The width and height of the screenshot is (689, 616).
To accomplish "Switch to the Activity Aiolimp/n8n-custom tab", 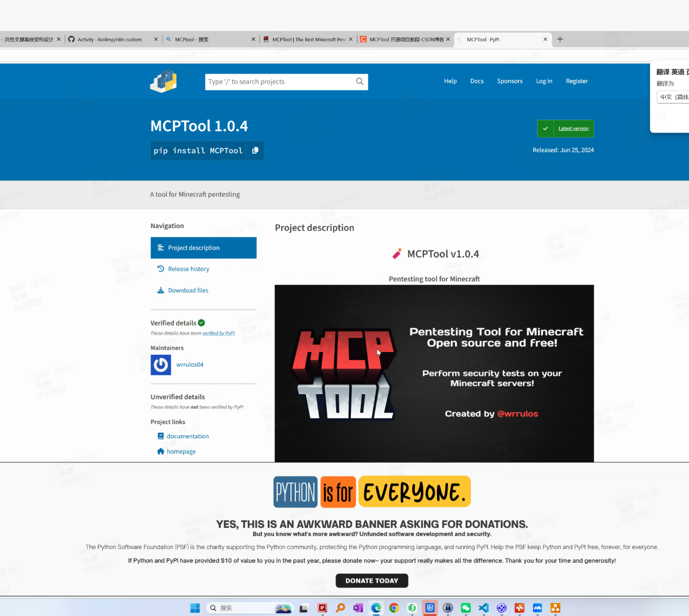I will 110,40.
